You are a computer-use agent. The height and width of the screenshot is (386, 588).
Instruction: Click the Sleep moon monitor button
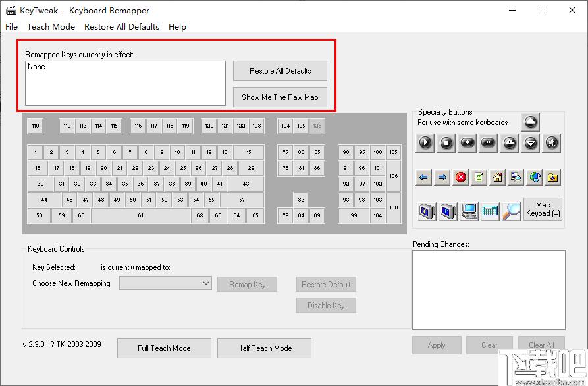[x=427, y=211]
